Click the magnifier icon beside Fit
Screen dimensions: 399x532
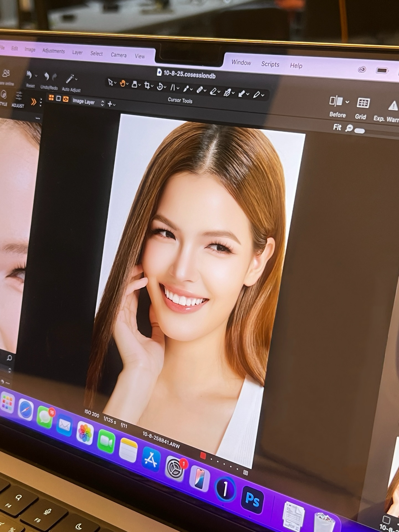click(x=349, y=128)
